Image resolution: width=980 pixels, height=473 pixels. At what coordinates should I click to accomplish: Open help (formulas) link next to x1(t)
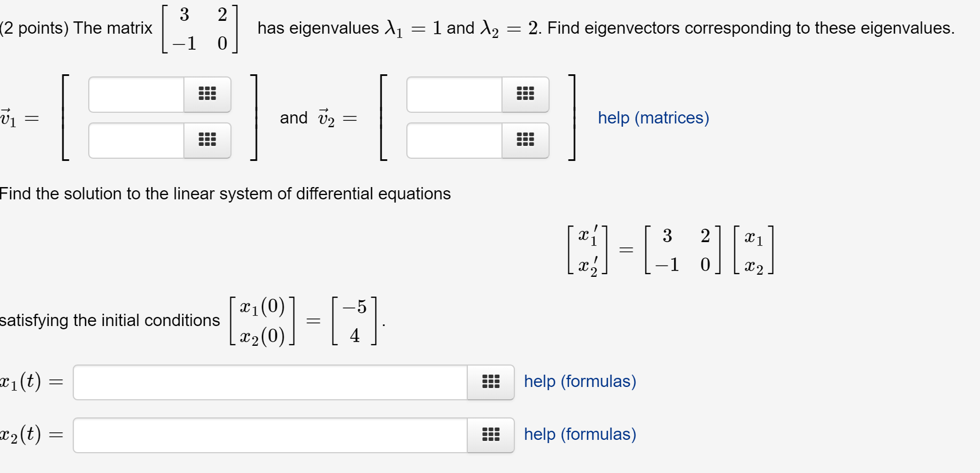click(580, 381)
